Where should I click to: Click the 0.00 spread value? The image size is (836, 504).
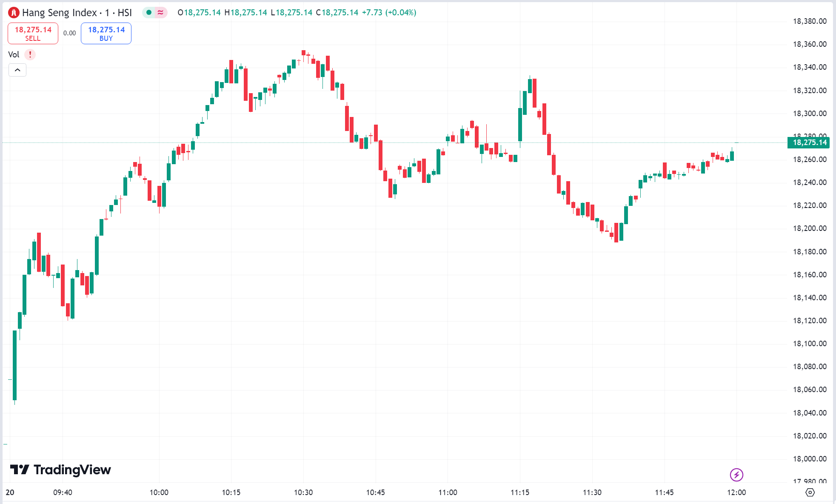pos(69,33)
